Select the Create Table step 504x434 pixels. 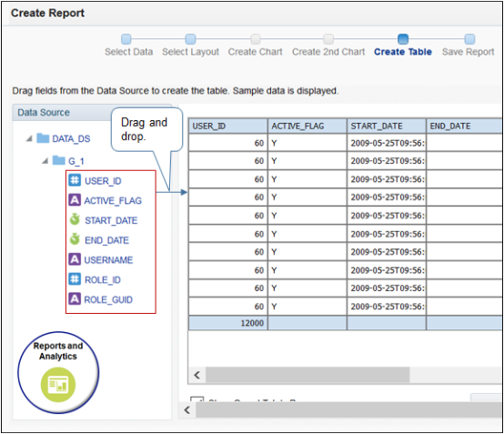click(403, 39)
